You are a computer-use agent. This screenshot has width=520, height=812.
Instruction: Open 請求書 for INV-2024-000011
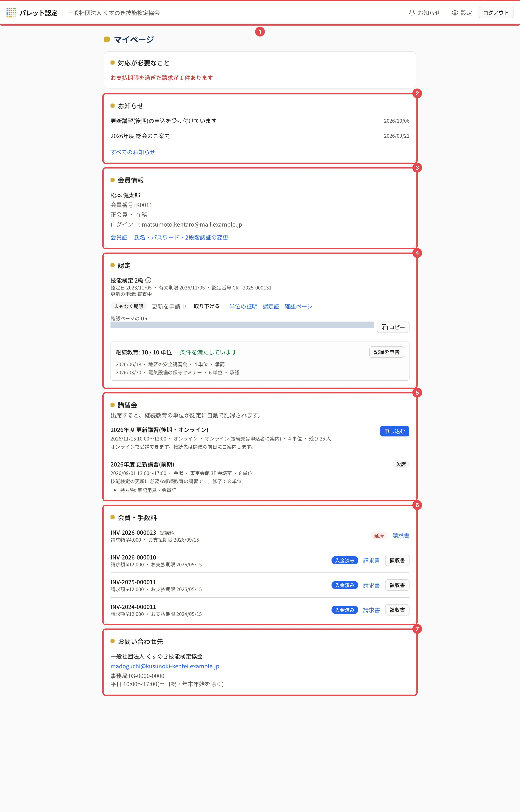click(372, 610)
